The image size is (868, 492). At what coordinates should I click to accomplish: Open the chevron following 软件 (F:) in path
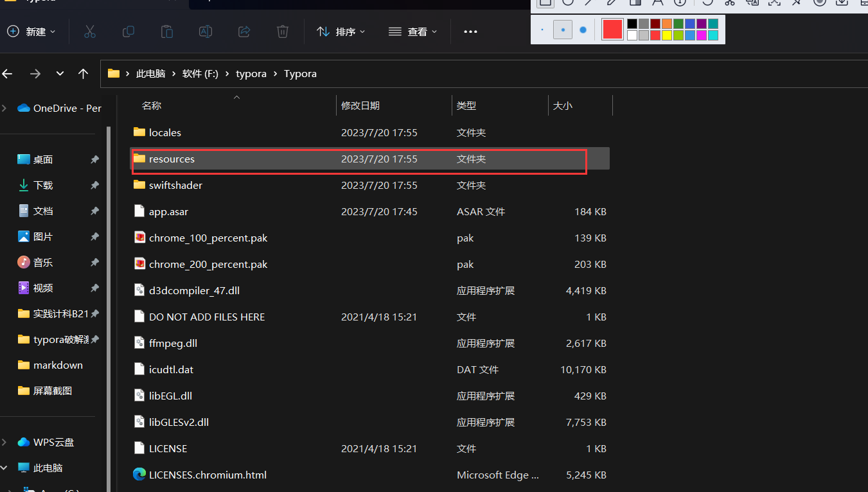(227, 74)
